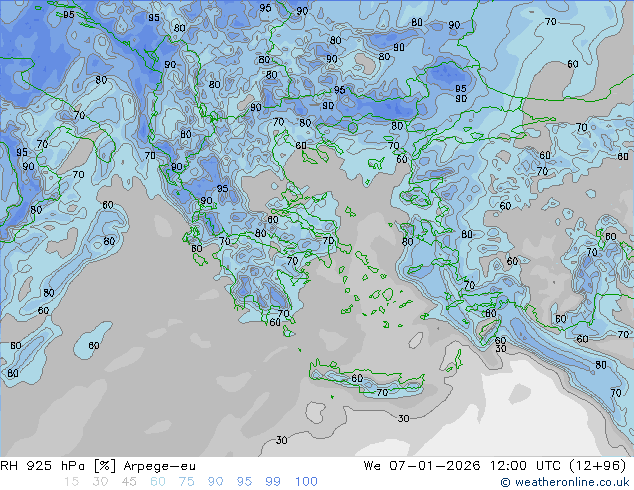The height and width of the screenshot is (490, 634).
Task: Click legend value 30 in the bottom color scale
Action: tap(100, 482)
